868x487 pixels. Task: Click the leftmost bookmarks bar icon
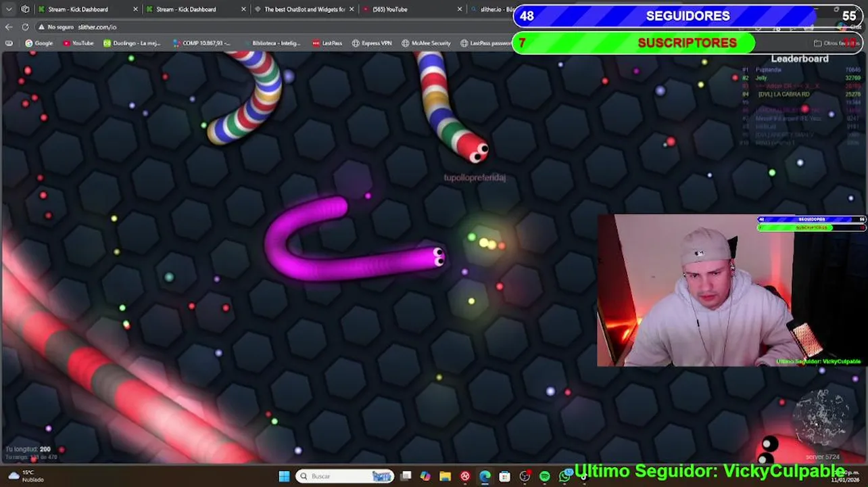[x=9, y=43]
